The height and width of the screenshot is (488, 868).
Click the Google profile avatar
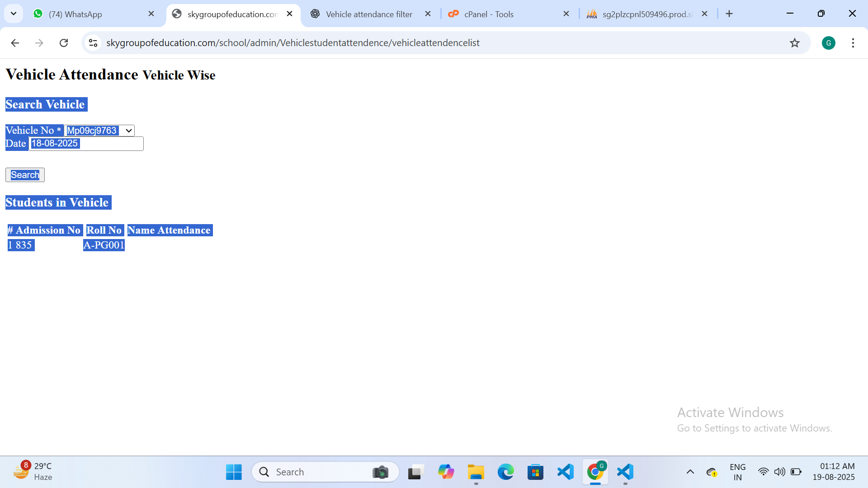click(828, 43)
